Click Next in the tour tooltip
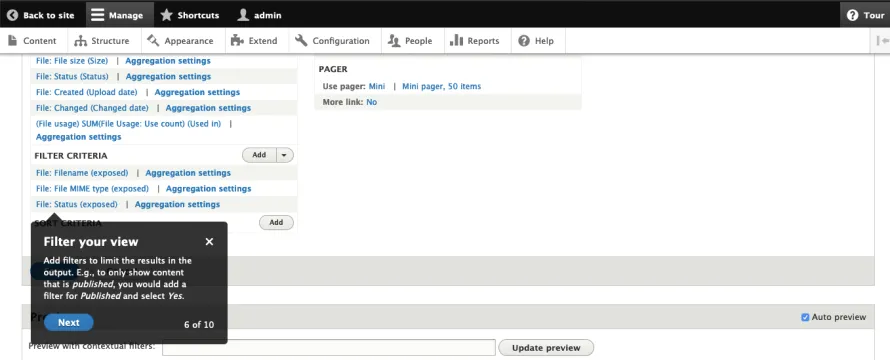 pyautogui.click(x=69, y=323)
